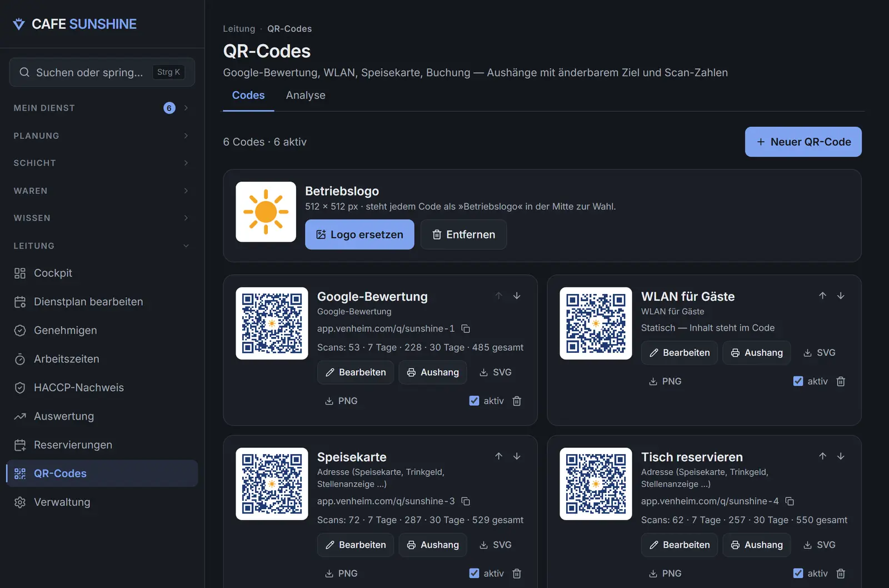Click the Betriebslogo sun thumbnail
This screenshot has height=588, width=889.
click(266, 212)
